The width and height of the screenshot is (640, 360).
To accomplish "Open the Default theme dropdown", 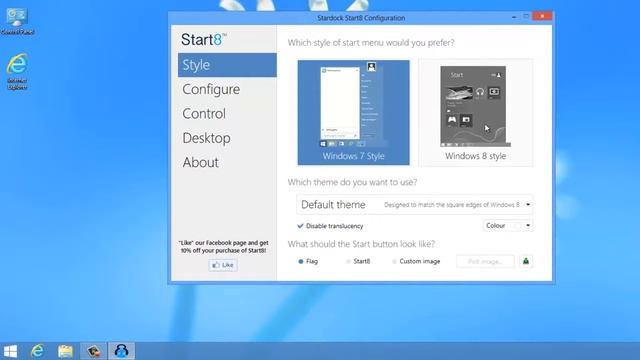I will [x=415, y=204].
